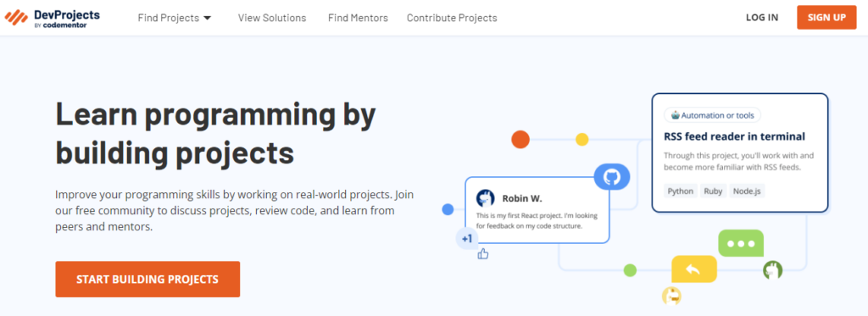The image size is (868, 316).
Task: Select the Python tag
Action: pos(681,191)
